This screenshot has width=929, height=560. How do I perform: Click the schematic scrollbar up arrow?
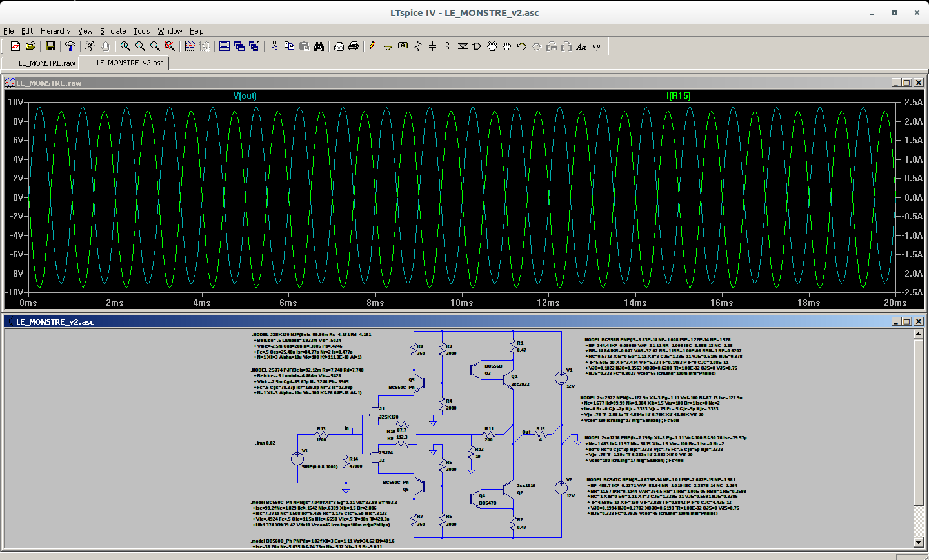[919, 334]
